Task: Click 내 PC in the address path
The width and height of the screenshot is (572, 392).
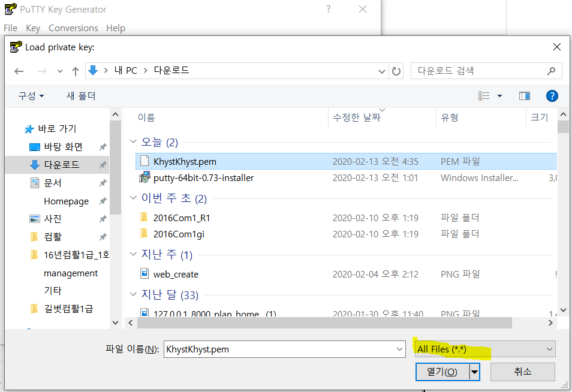Action: 125,70
